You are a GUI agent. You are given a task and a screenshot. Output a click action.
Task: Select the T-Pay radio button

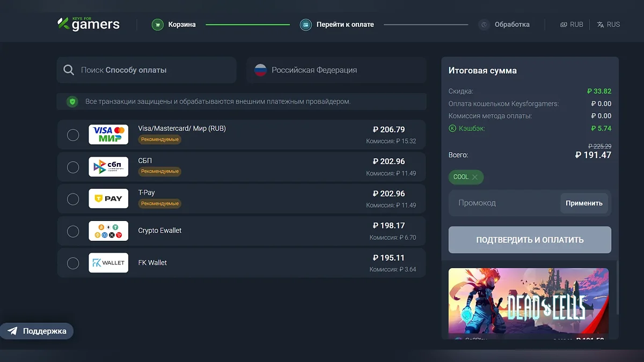point(73,199)
